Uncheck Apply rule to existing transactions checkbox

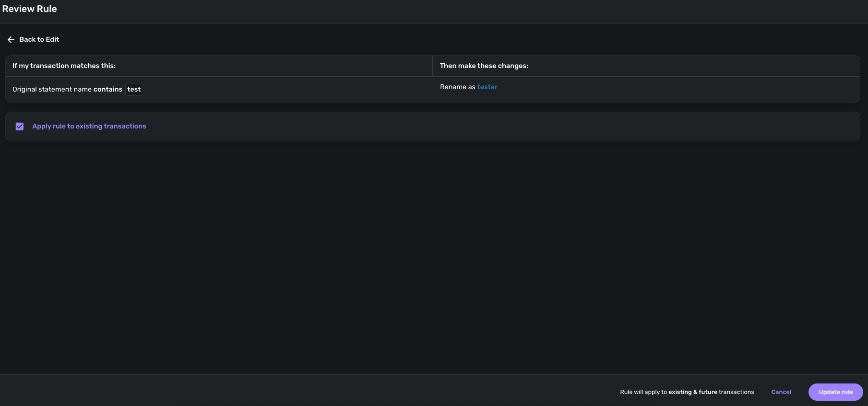coord(20,127)
